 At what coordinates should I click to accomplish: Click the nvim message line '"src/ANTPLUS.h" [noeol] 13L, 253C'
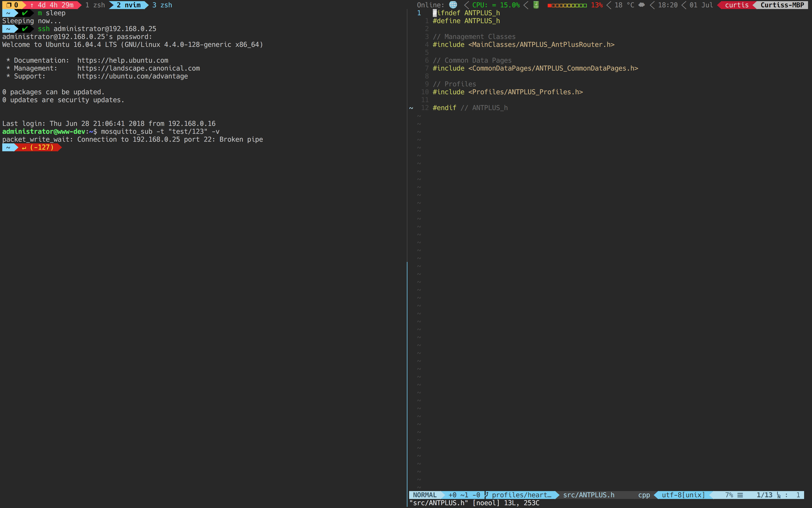(474, 503)
